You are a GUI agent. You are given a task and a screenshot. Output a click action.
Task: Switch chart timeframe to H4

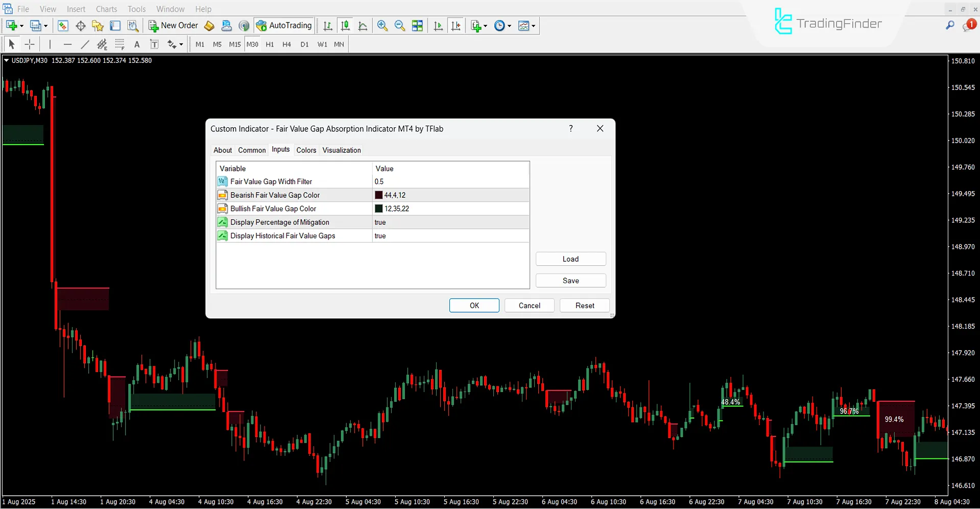[286, 44]
